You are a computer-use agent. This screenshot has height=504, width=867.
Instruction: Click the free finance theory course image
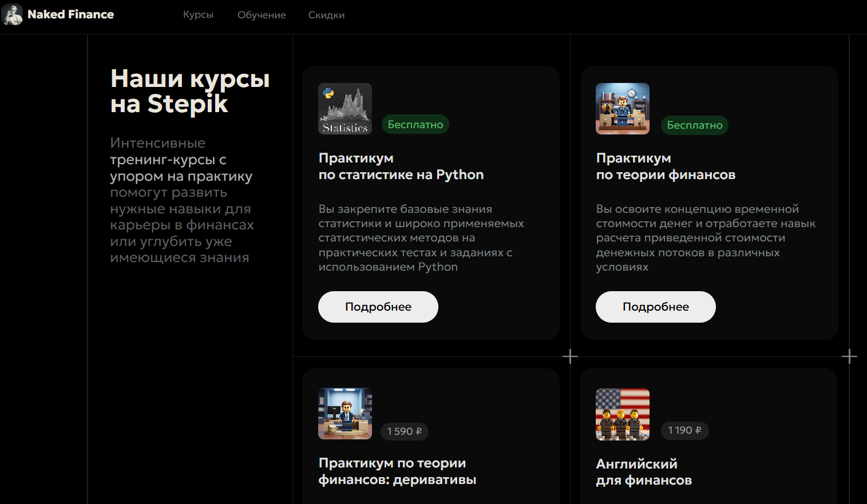[622, 109]
